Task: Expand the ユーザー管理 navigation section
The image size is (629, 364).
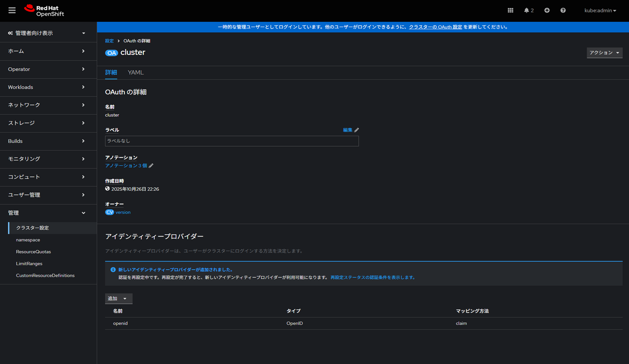Action: 47,195
